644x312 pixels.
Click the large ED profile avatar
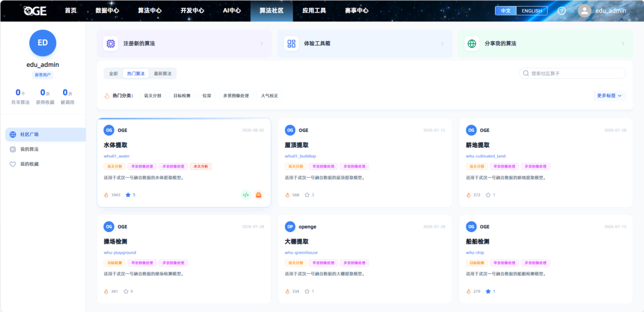(x=43, y=43)
